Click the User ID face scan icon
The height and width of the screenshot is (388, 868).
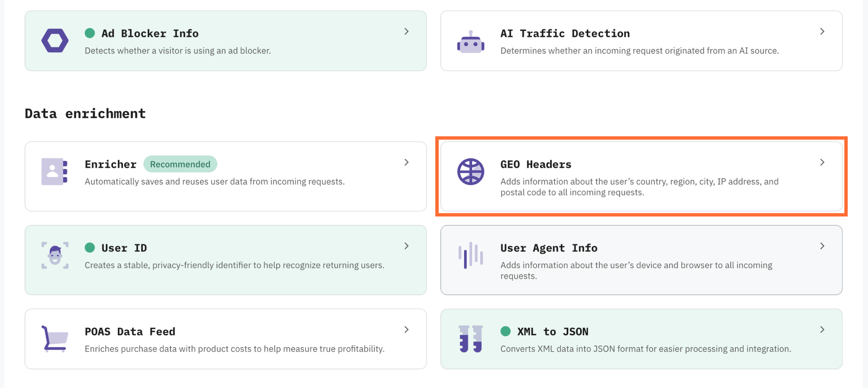pyautogui.click(x=55, y=255)
